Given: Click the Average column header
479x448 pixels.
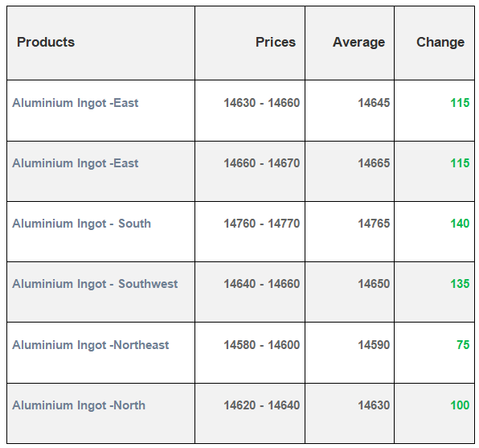Looking at the screenshot, I should coord(359,42).
